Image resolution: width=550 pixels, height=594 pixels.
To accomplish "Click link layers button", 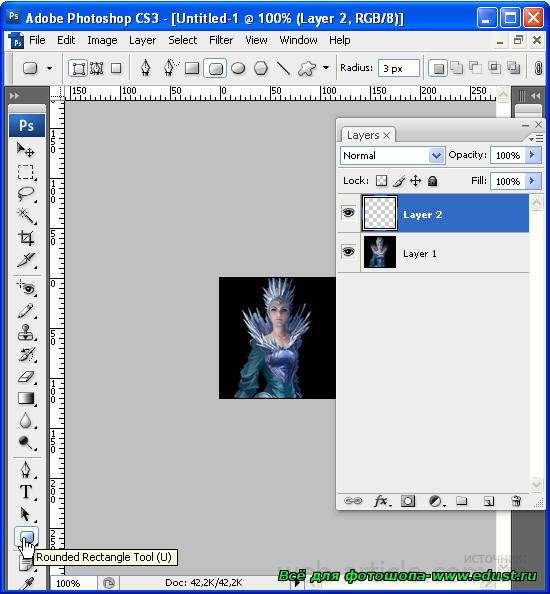I will [353, 501].
